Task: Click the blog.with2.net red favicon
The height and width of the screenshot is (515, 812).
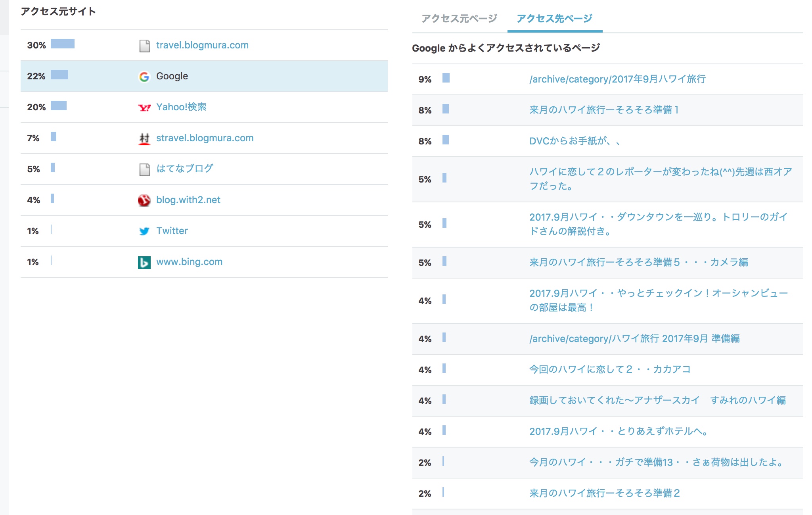Action: click(144, 200)
